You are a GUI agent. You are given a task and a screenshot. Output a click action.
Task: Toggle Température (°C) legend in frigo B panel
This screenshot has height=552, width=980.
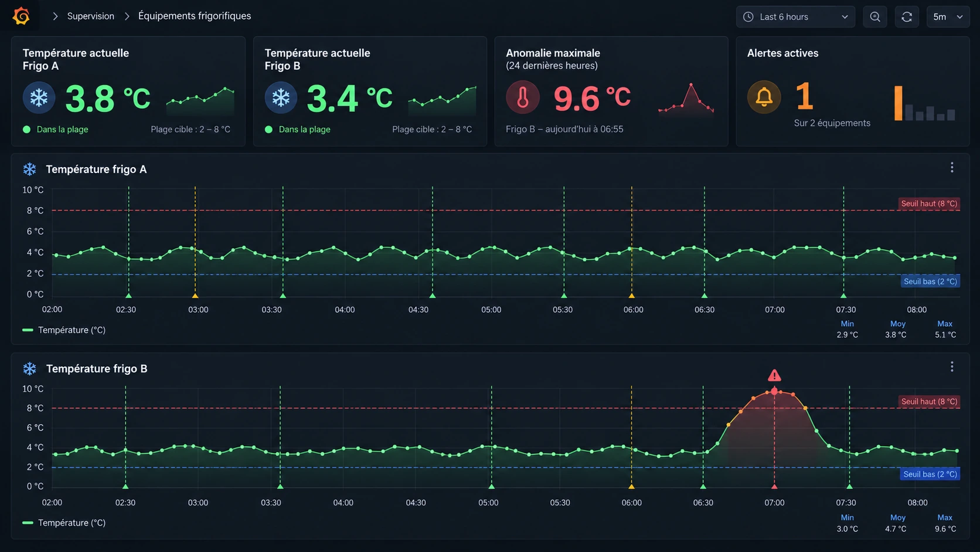tap(64, 523)
